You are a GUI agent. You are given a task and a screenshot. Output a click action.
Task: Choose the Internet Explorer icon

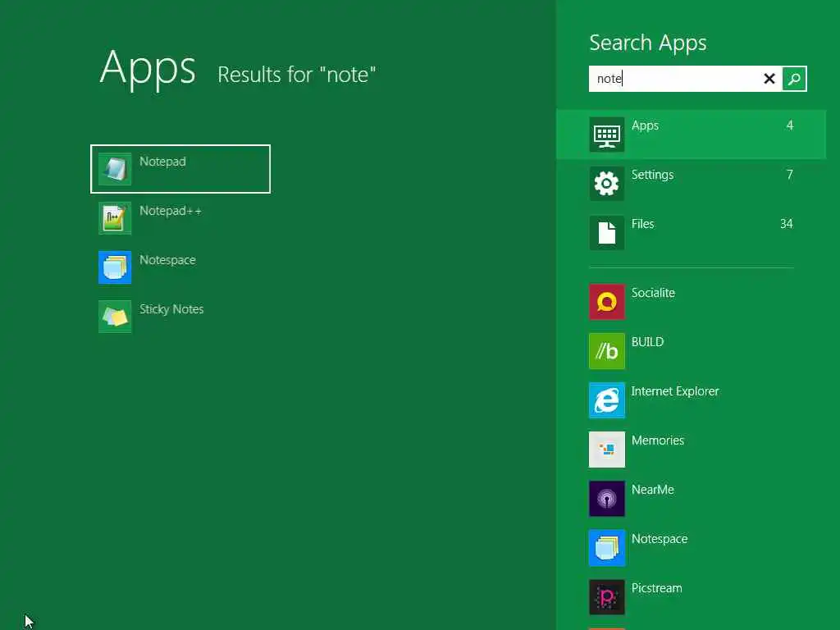pos(606,400)
